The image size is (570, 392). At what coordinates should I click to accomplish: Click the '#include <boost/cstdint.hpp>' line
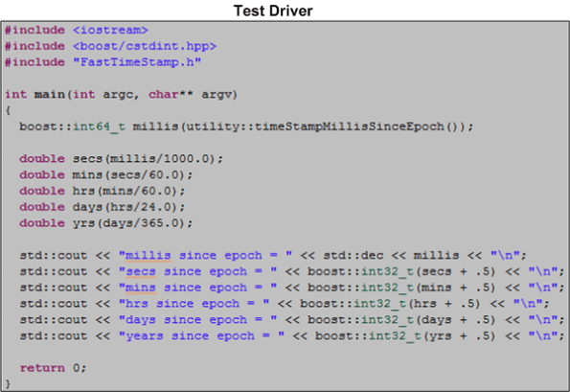tap(110, 46)
